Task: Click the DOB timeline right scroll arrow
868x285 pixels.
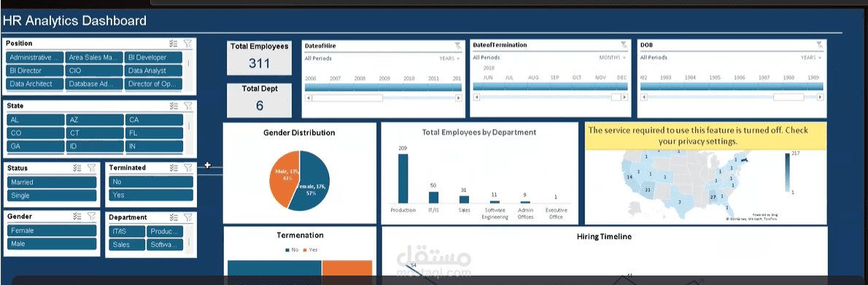Action: click(820, 98)
